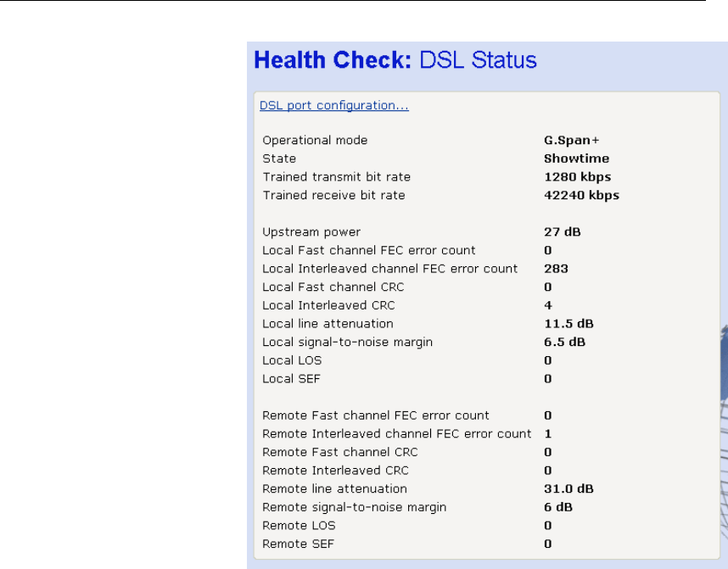Select Local Interleaved channel FEC error count label
This screenshot has width=728, height=569.
coord(390,269)
